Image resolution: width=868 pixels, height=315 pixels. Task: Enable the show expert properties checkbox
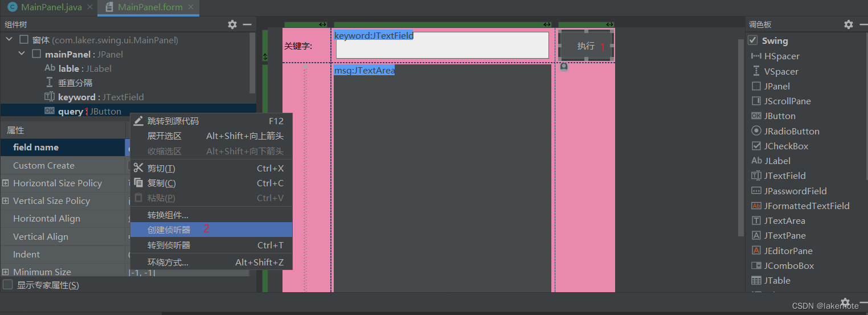(8, 285)
